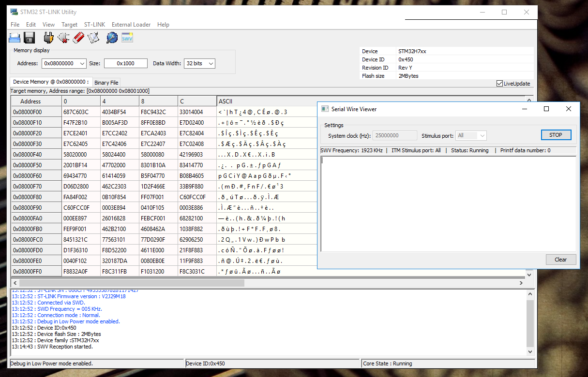Screen dimensions: 588x377
Task: Click the STM32 ST-LINK Utility title icon
Action: (14, 12)
